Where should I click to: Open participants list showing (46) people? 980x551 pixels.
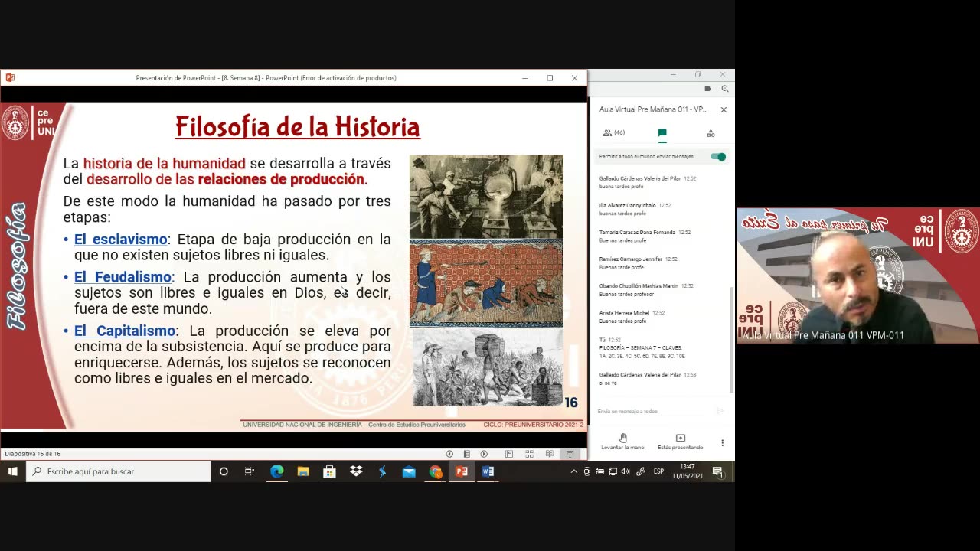coord(614,132)
